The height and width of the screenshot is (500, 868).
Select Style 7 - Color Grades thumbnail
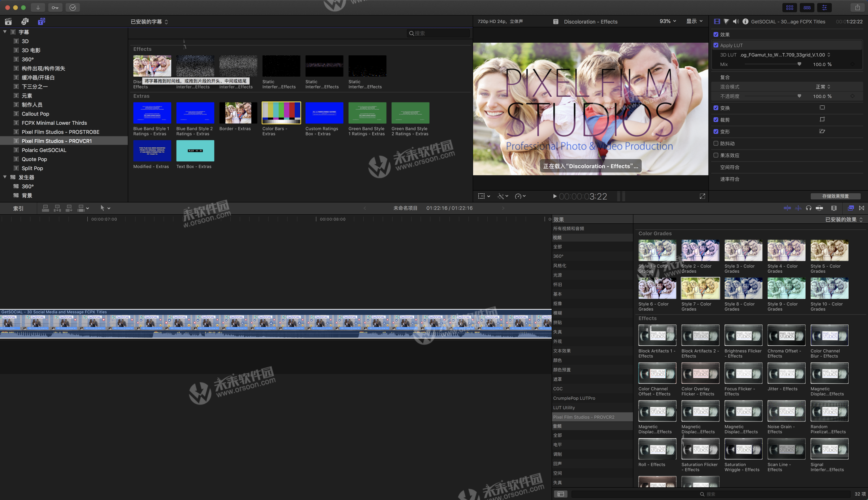click(x=700, y=288)
